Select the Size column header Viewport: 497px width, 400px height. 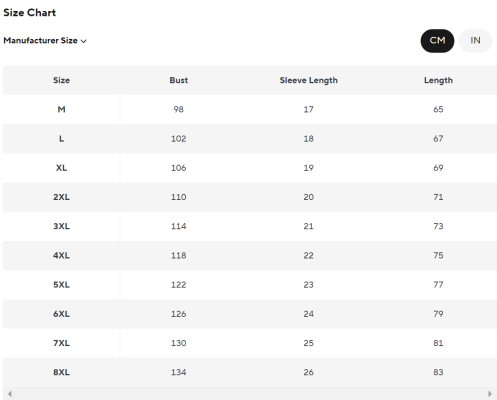pyautogui.click(x=61, y=80)
